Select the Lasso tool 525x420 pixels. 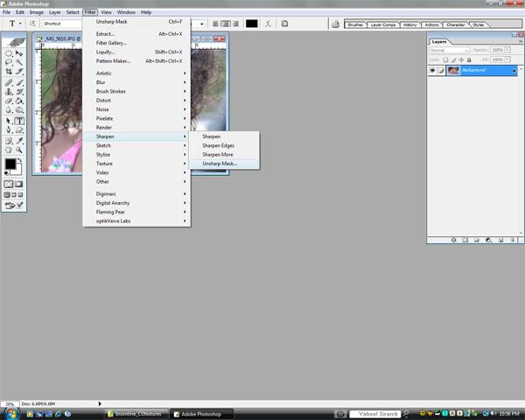[9, 62]
